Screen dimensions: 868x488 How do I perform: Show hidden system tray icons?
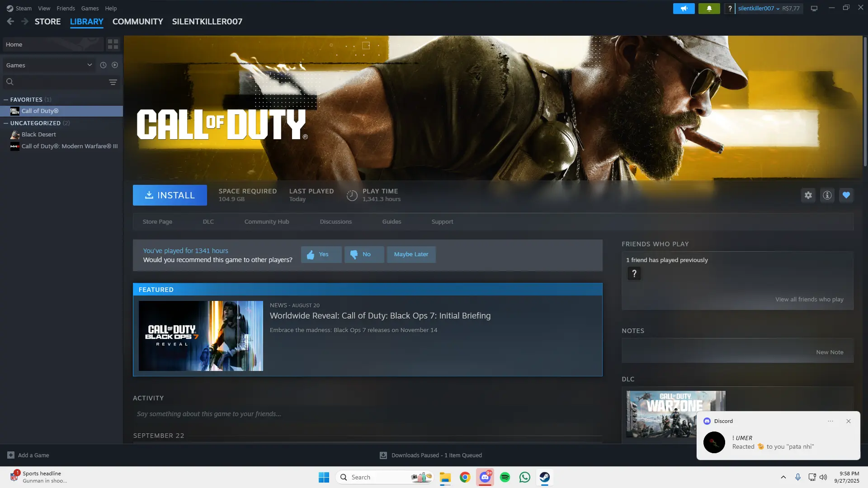click(x=783, y=477)
